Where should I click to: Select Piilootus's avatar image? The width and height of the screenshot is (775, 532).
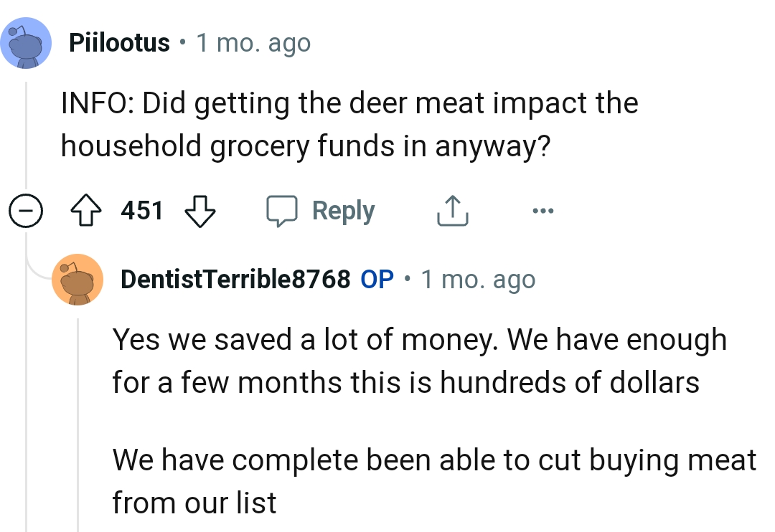pyautogui.click(x=27, y=43)
